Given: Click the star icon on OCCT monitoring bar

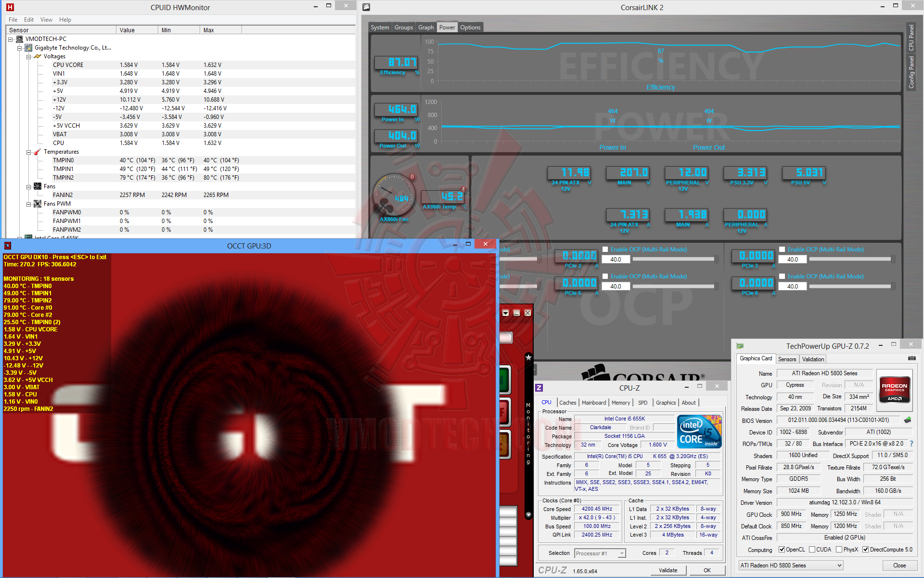Looking at the screenshot, I should [528, 357].
